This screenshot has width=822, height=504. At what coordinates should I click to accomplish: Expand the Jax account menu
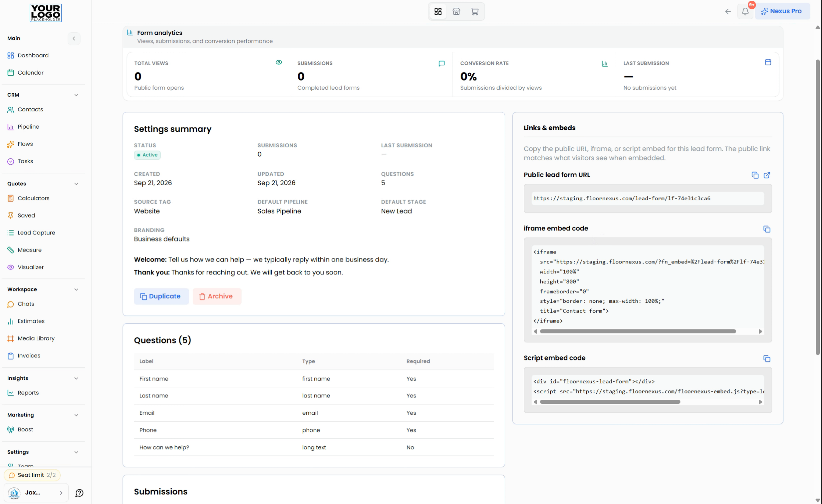[x=36, y=493]
